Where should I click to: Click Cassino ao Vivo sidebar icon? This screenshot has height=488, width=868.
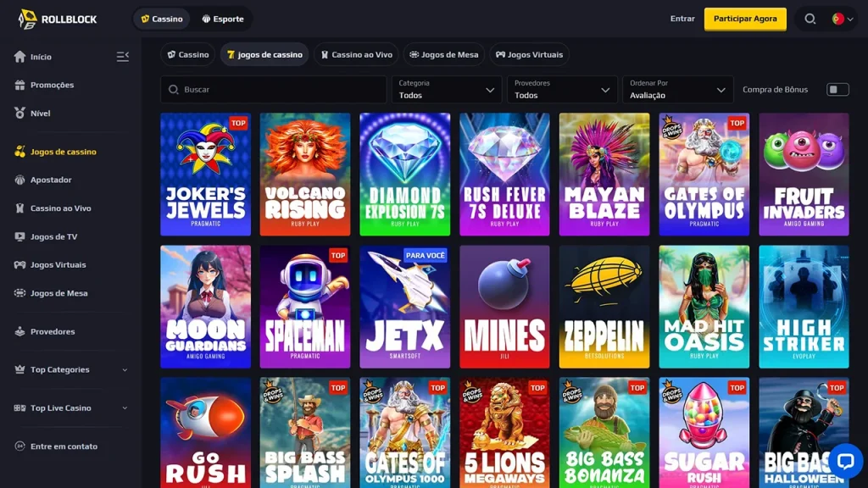click(20, 208)
